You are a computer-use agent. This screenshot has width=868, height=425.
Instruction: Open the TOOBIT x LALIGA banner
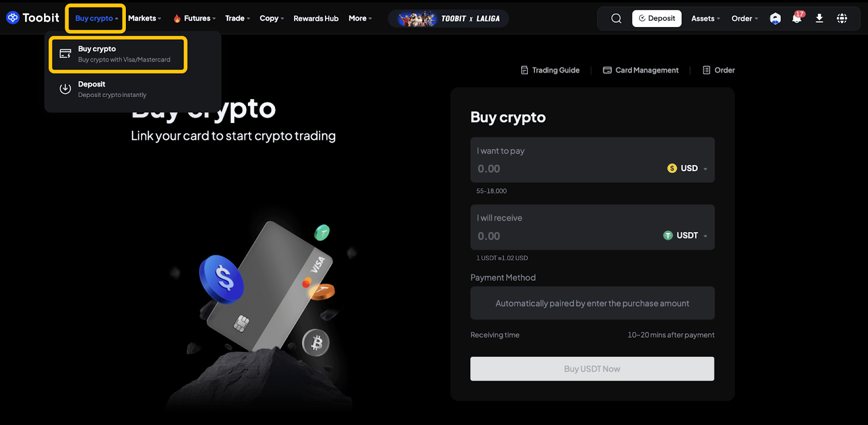point(449,18)
